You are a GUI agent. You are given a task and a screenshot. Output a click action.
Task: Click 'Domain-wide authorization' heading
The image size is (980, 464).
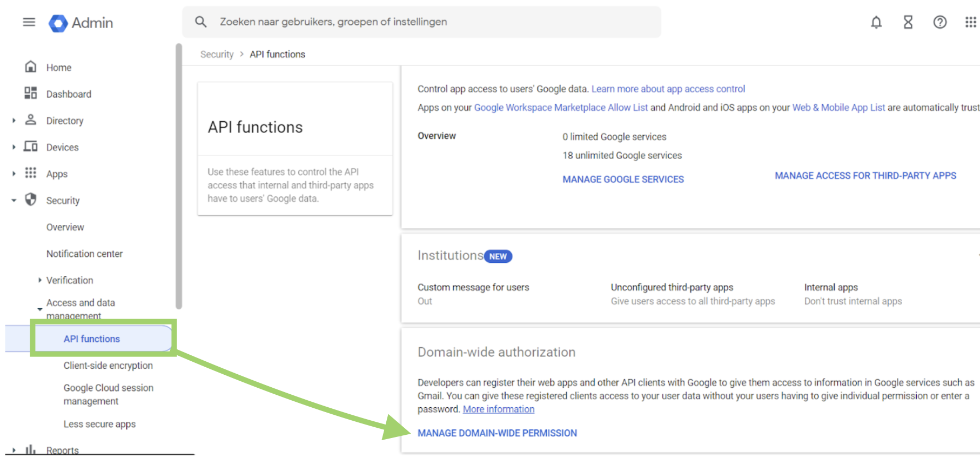pyautogui.click(x=496, y=352)
